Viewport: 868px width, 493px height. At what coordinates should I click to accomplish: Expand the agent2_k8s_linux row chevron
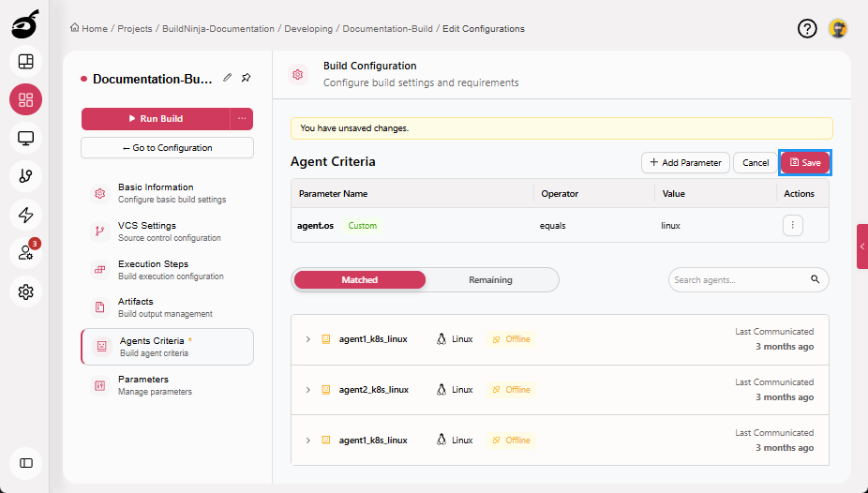[x=307, y=390]
